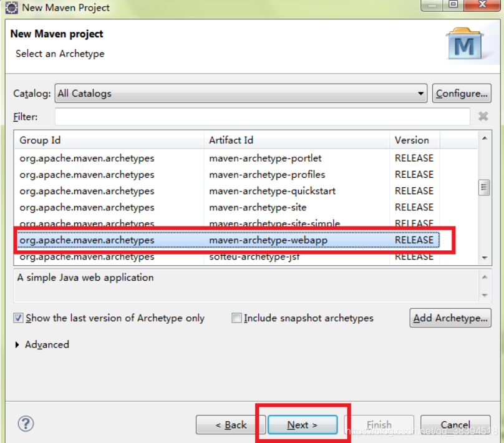Click the archetype table scroll down arrow
504x443 pixels.
485,258
